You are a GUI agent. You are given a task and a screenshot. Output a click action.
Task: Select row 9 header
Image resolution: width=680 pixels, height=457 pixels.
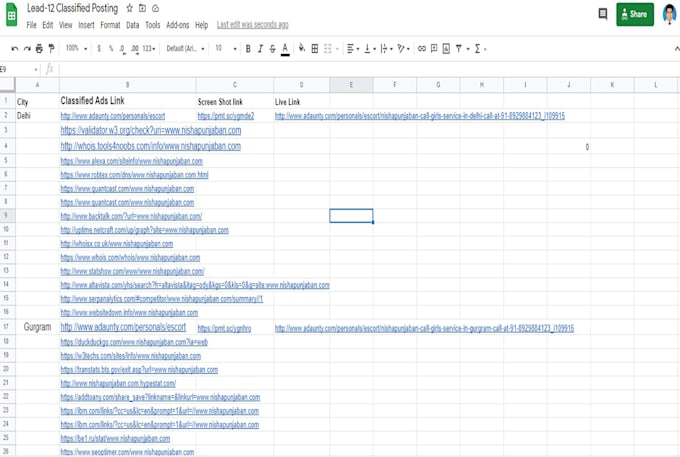tap(6, 215)
